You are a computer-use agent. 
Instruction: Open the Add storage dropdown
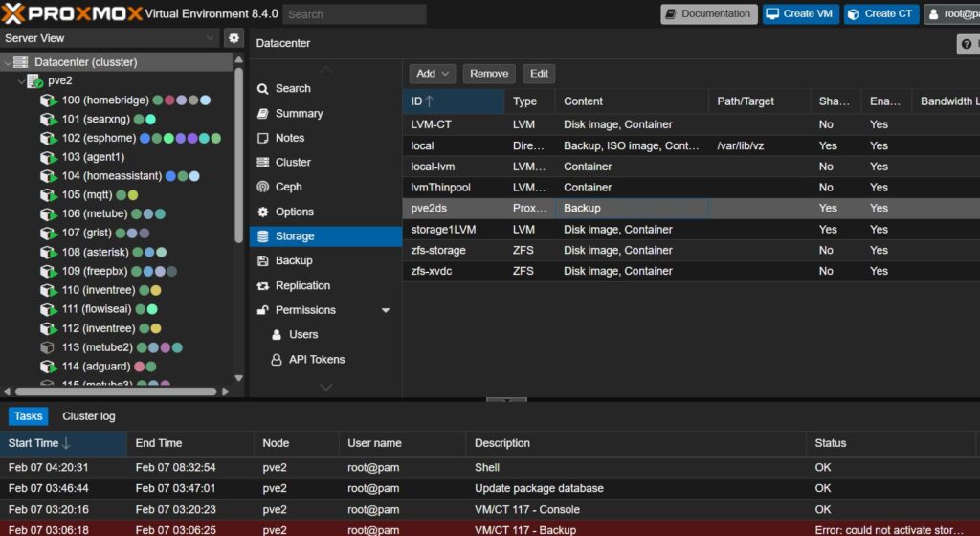pos(433,74)
